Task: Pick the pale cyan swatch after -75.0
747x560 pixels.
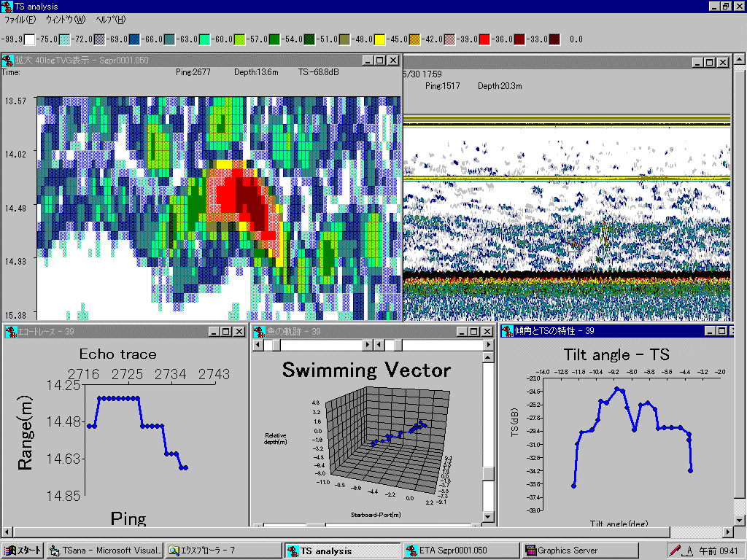Action: pyautogui.click(x=64, y=39)
